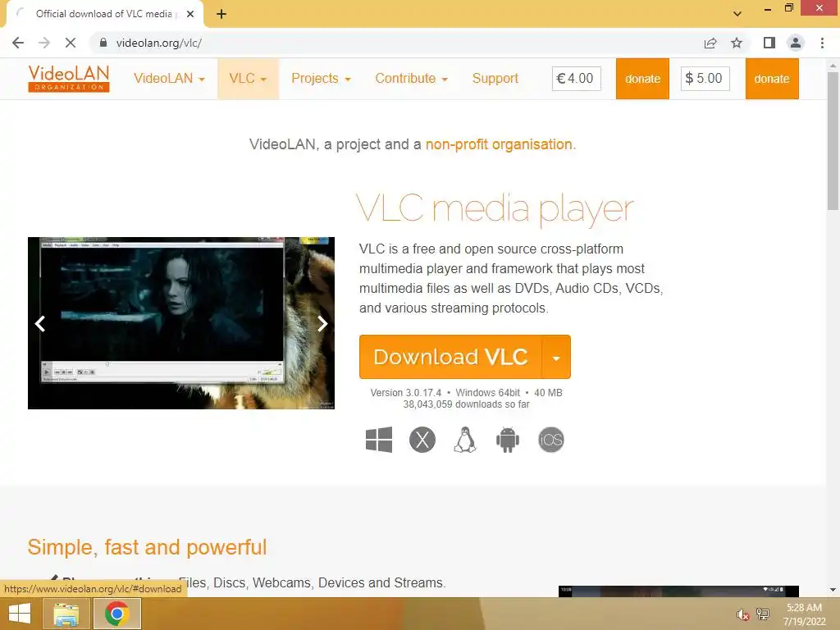Open Chrome three-dot menu
The image size is (840, 630).
822,43
